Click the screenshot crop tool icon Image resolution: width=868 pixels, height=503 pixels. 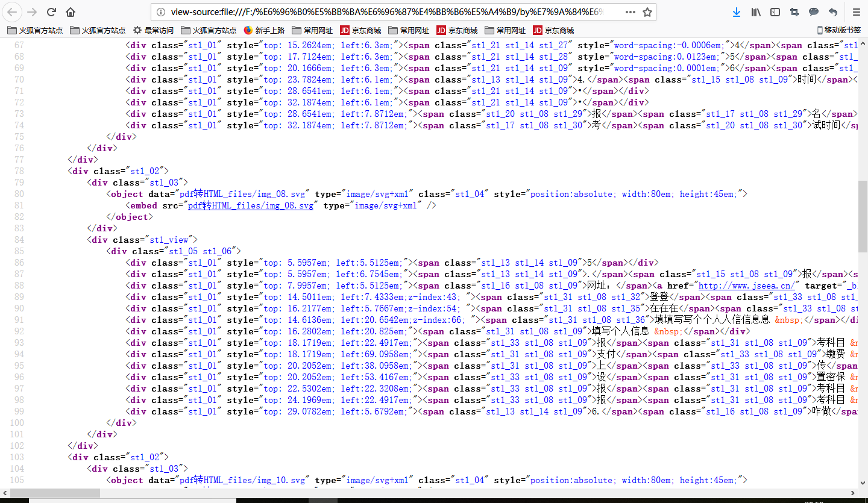[x=794, y=12]
